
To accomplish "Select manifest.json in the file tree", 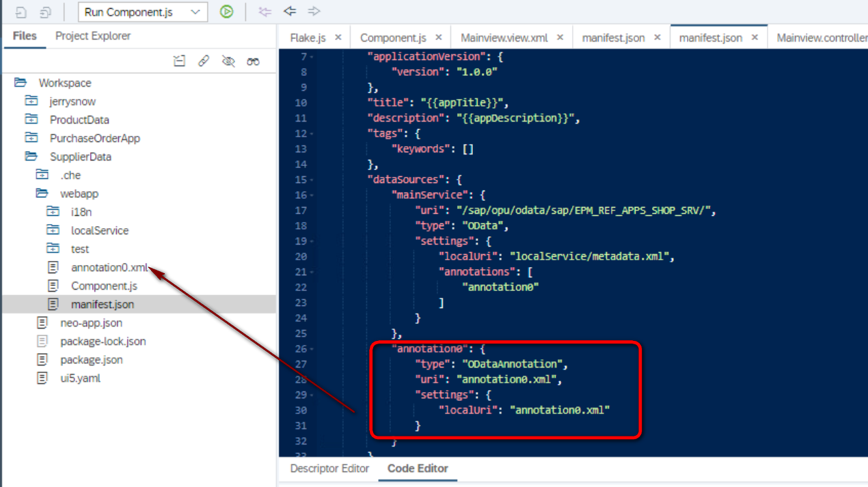I will 103,304.
